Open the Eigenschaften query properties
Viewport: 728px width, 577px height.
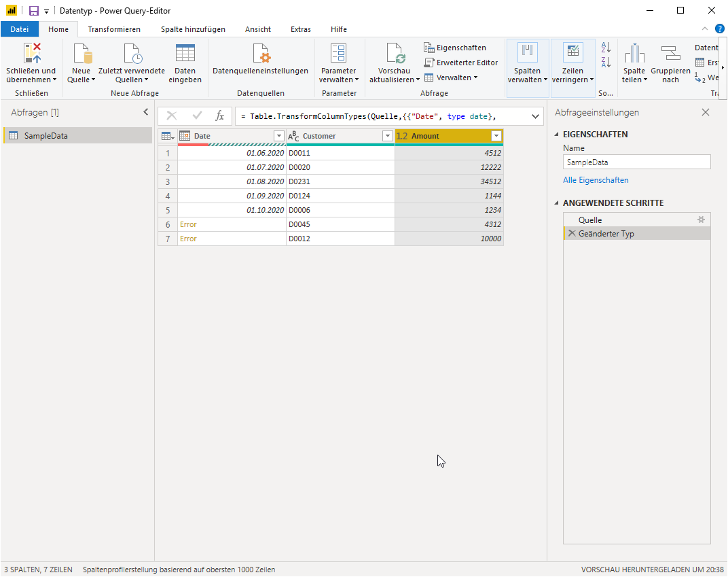[x=455, y=48]
